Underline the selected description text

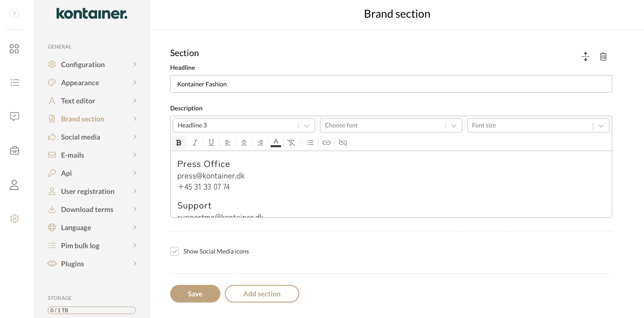(211, 142)
